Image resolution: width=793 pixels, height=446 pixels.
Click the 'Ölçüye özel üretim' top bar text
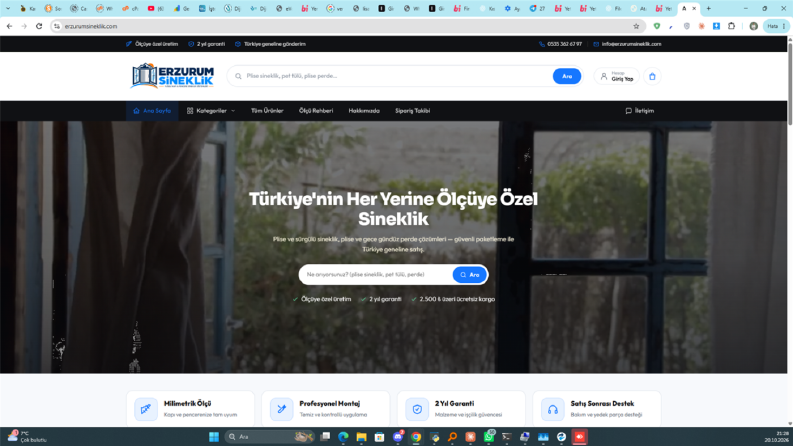[156, 44]
